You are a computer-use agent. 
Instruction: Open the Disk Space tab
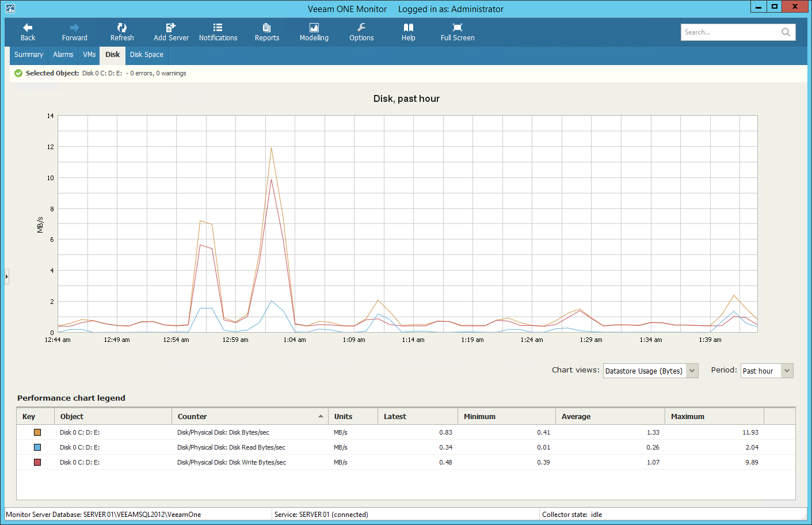(147, 55)
